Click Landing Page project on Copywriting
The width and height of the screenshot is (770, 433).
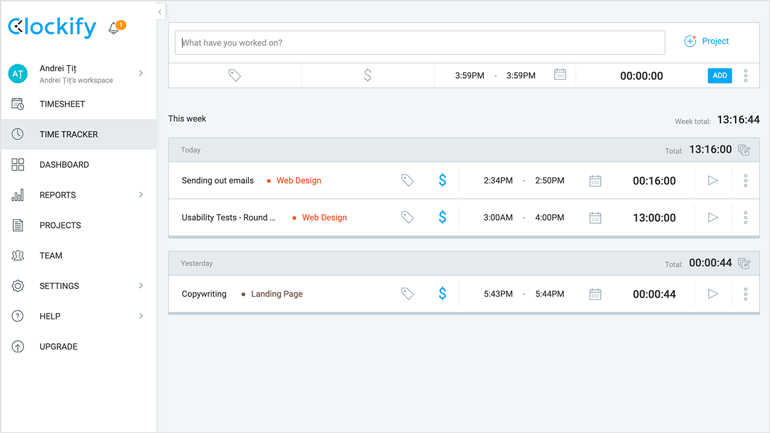277,294
